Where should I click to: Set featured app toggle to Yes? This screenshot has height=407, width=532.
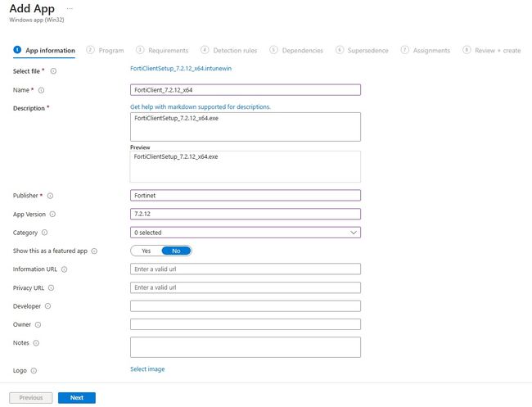[x=147, y=251]
